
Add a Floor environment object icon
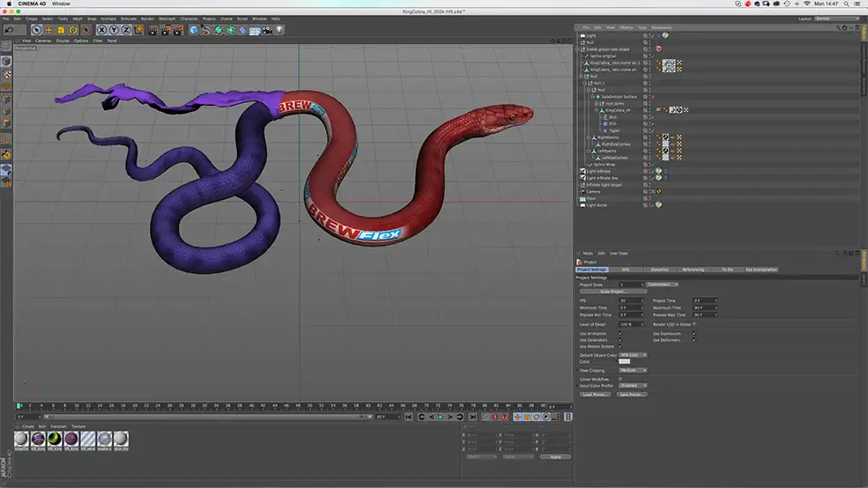coord(255,30)
